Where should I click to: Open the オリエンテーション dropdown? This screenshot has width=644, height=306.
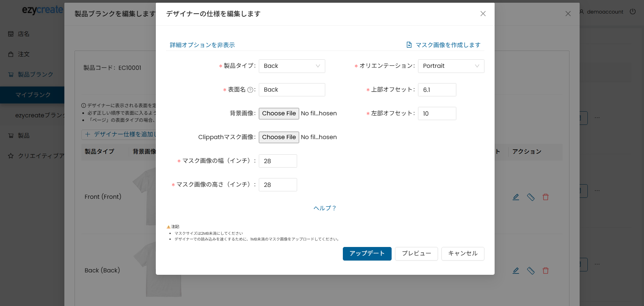coord(451,66)
